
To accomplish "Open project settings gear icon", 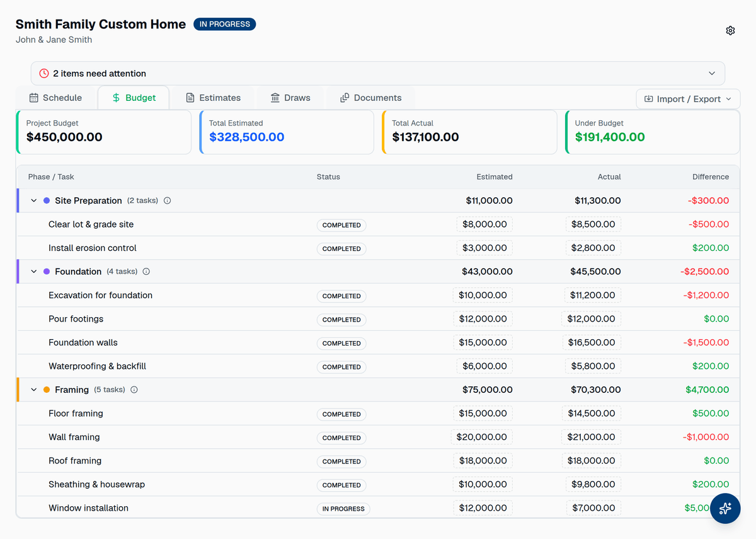I will click(730, 30).
